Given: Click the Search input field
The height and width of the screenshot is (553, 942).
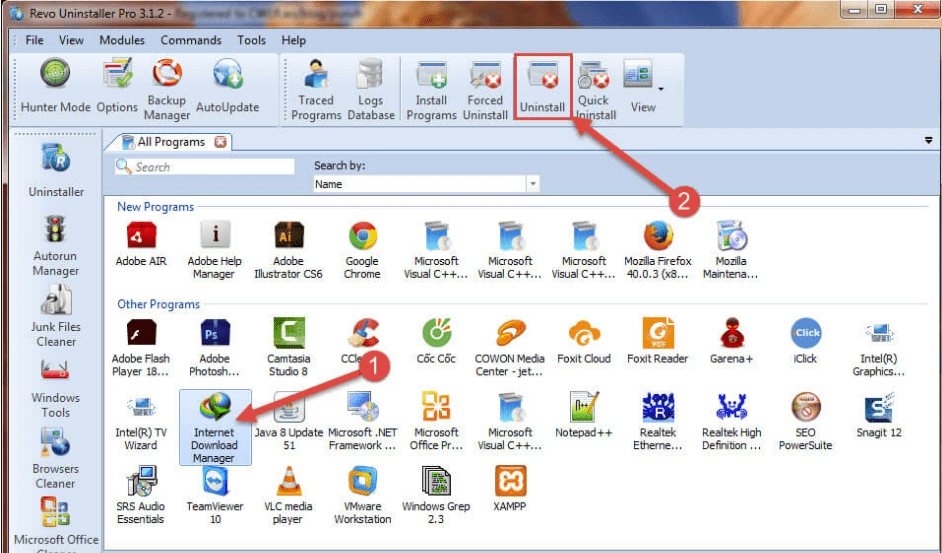Looking at the screenshot, I should pyautogui.click(x=205, y=167).
